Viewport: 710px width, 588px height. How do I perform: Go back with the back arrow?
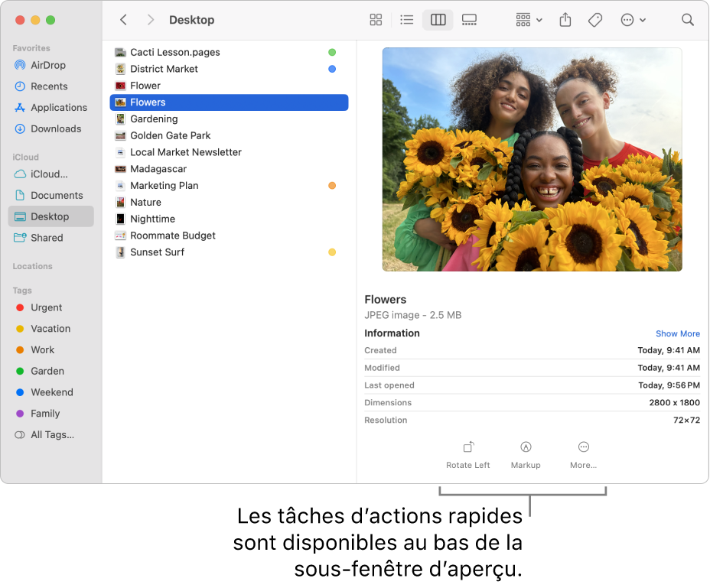click(124, 20)
